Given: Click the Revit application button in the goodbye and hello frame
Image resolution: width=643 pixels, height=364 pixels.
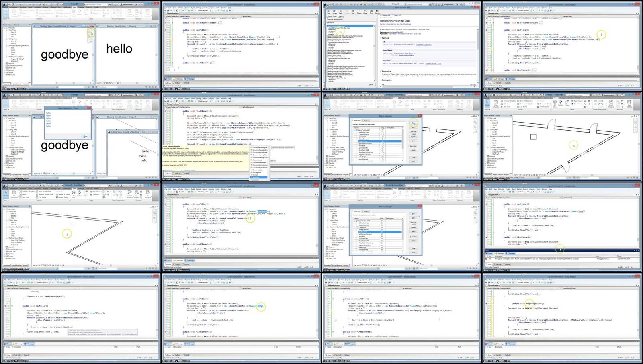Looking at the screenshot, I should [x=5, y=5].
